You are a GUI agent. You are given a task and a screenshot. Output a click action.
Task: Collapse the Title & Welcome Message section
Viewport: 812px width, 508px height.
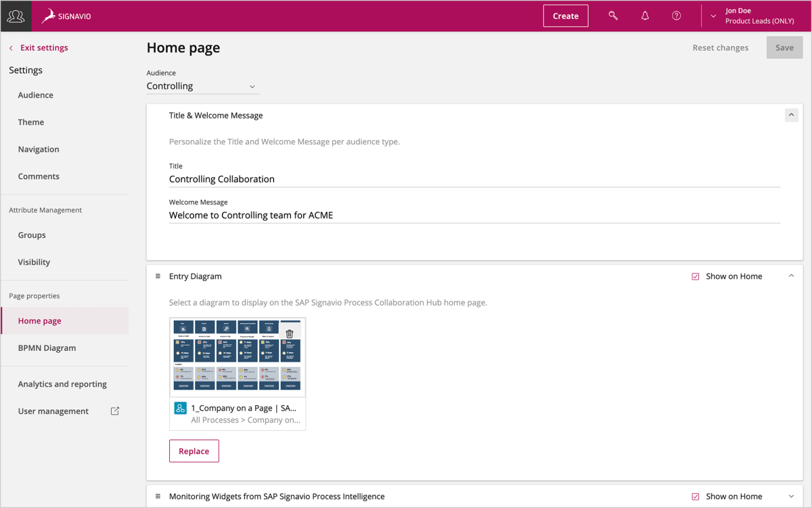pos(791,114)
